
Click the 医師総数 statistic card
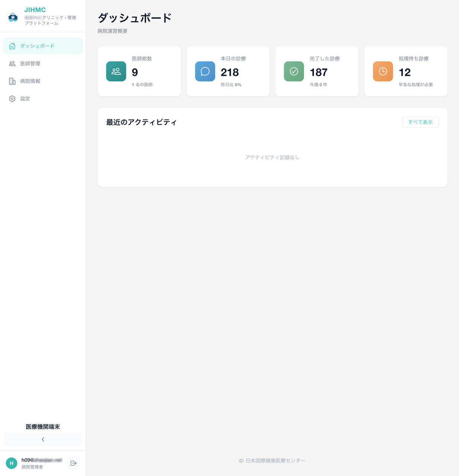139,71
